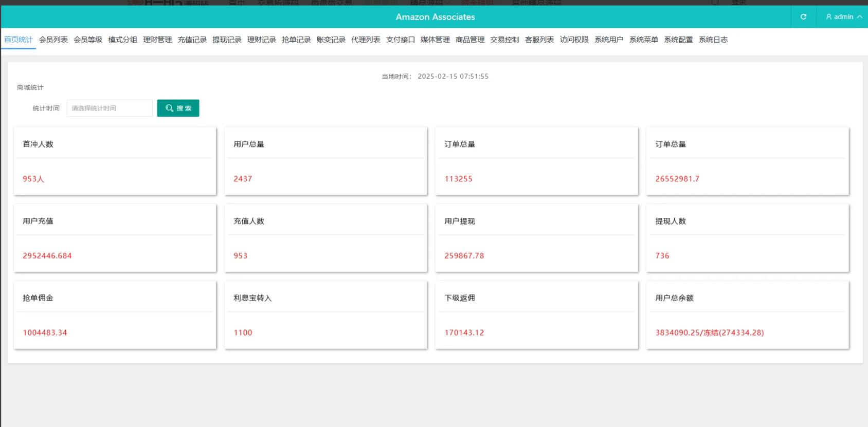The image size is (868, 427).
Task: Expand the admin user dropdown menu
Action: 843,17
